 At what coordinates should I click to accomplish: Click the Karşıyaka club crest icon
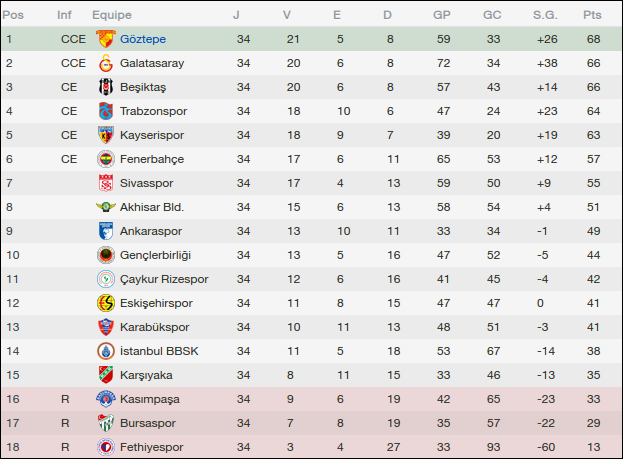[105, 375]
